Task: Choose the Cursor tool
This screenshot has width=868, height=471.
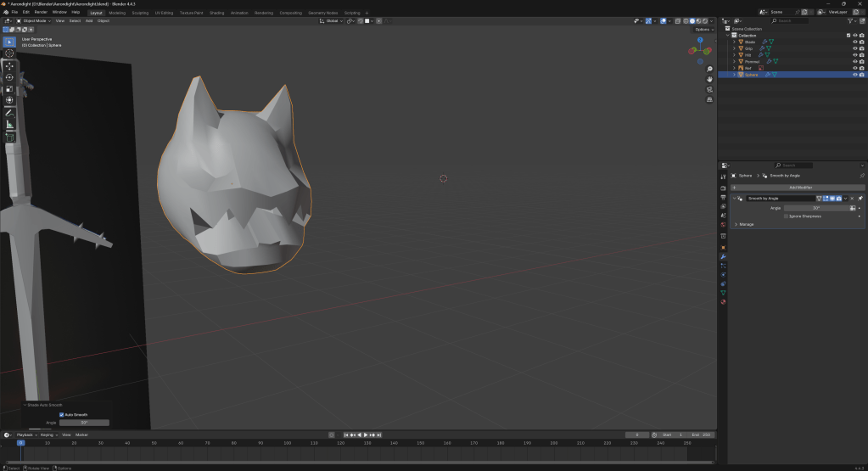Action: point(9,53)
